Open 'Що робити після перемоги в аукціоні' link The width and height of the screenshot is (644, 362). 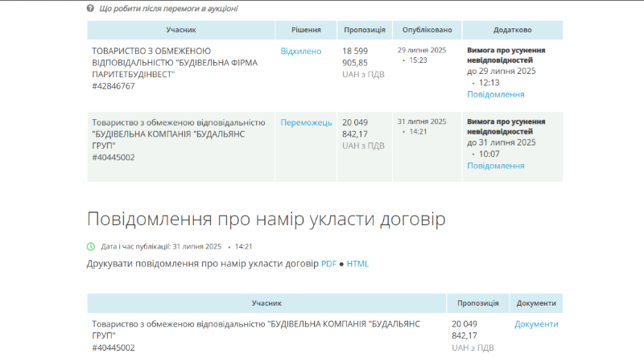(x=168, y=8)
